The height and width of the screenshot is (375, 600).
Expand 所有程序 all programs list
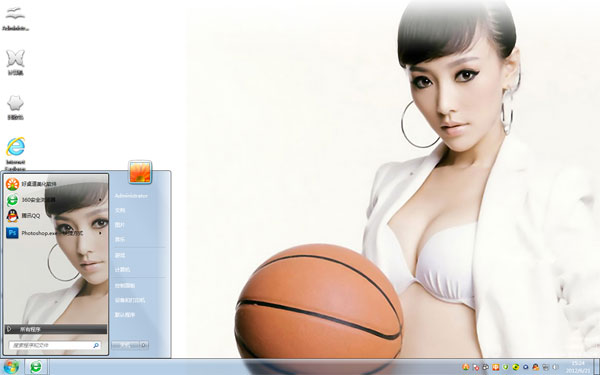56,329
